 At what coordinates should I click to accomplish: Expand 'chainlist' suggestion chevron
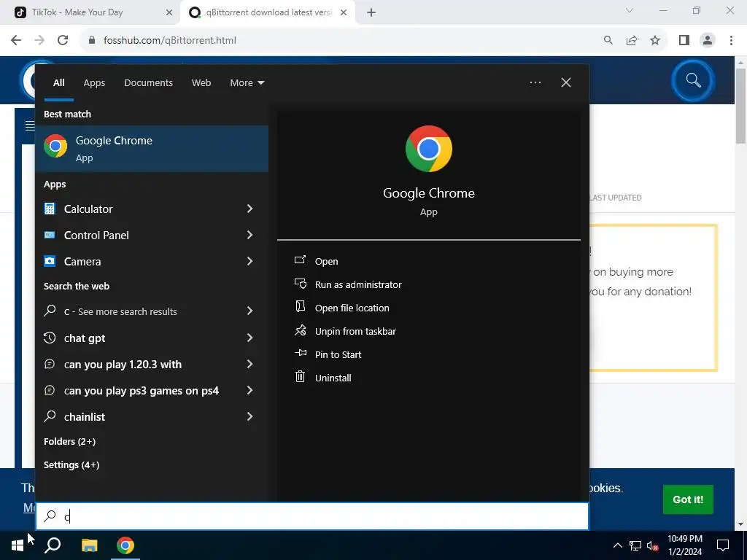pyautogui.click(x=249, y=416)
